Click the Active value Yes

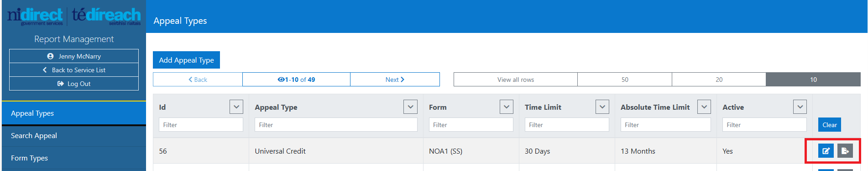727,151
